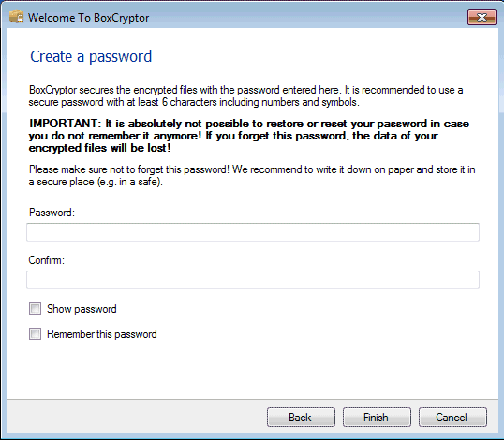The image size is (504, 440).
Task: Focus the Password input field
Action: pyautogui.click(x=253, y=232)
